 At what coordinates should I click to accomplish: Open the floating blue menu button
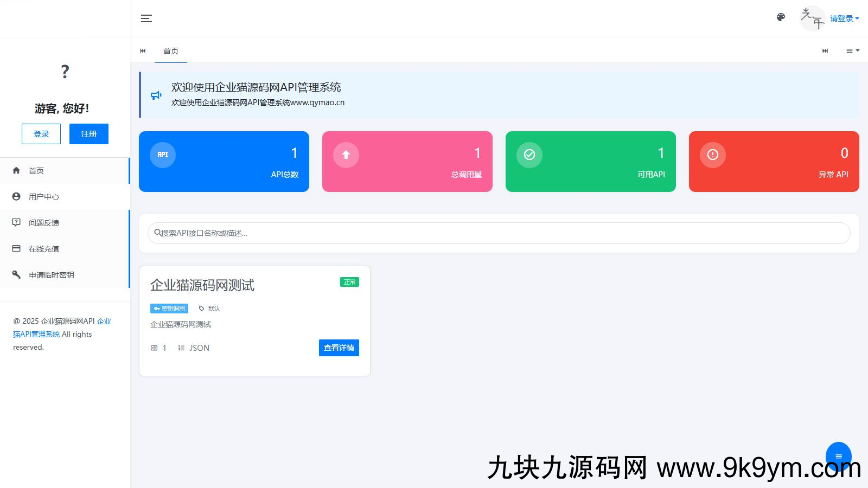click(838, 455)
